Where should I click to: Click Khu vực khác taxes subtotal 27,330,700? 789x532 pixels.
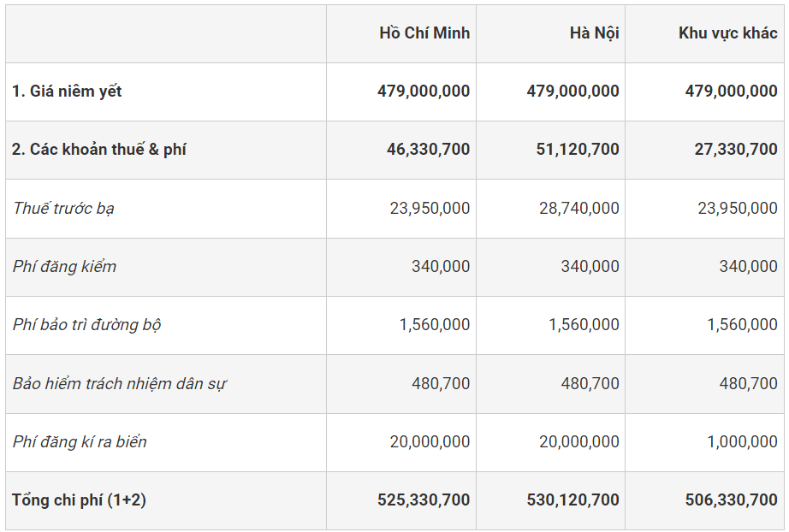click(736, 150)
